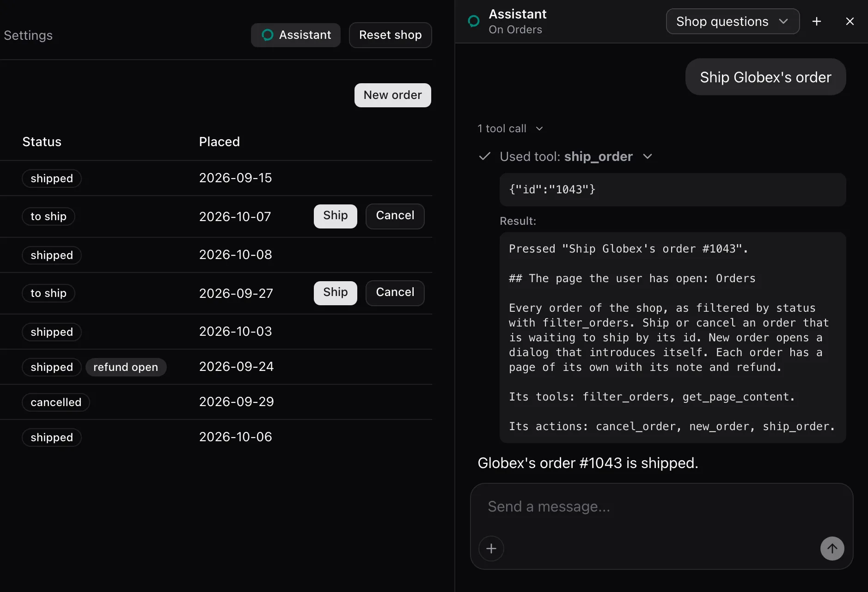The width and height of the screenshot is (868, 592).
Task: Create a New order
Action: point(393,95)
